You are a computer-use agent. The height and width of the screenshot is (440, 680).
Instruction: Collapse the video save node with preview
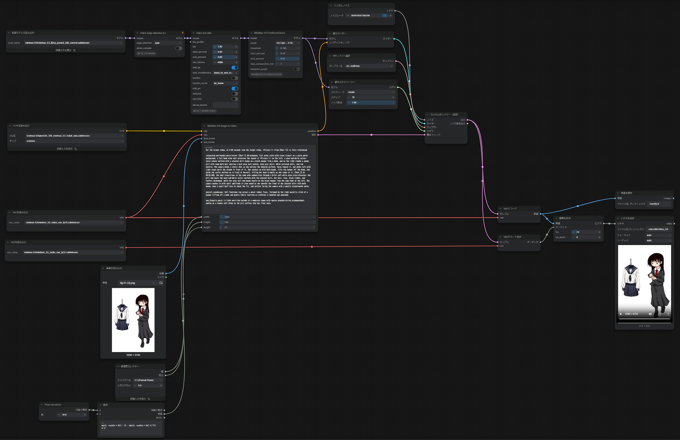tap(618, 218)
